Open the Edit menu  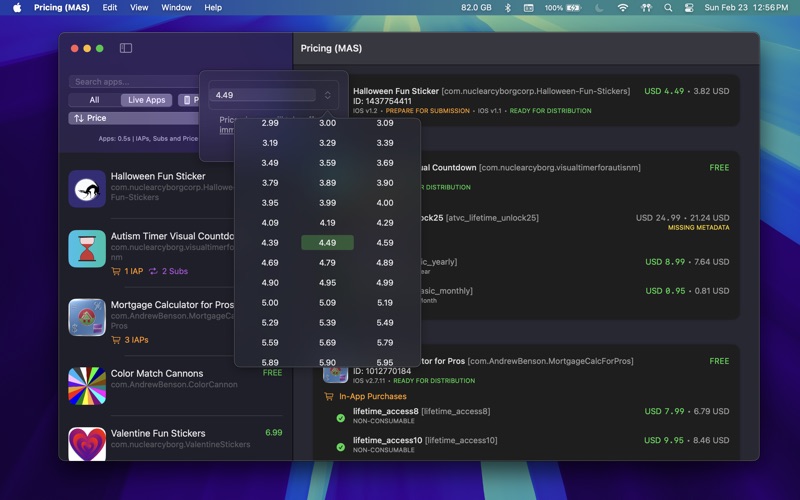coord(110,8)
